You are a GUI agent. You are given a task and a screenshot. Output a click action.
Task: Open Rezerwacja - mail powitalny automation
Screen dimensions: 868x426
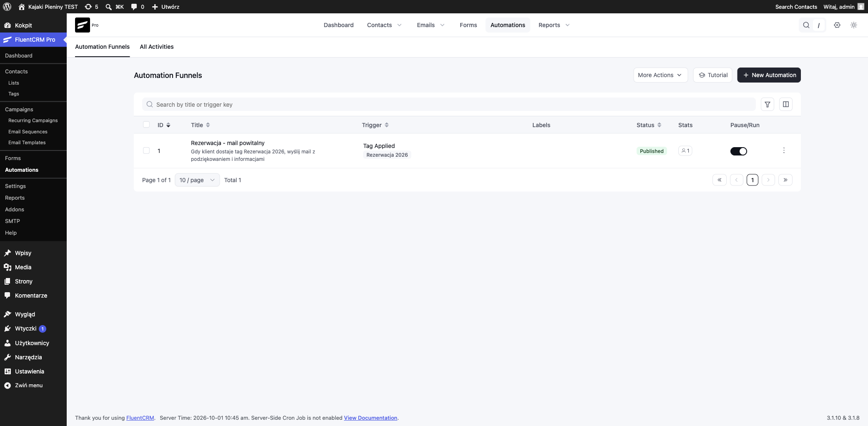[x=228, y=143]
